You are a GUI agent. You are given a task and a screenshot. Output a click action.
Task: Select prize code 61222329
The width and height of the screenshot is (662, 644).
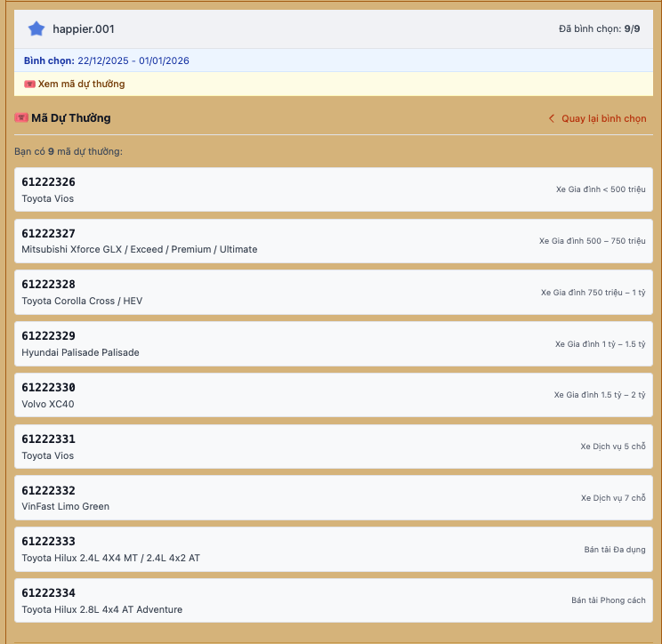point(49,336)
